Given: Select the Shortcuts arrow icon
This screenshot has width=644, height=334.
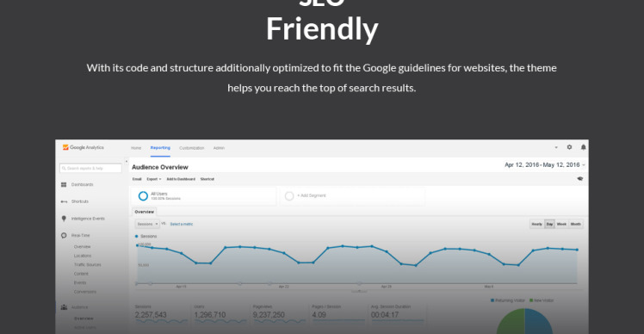Looking at the screenshot, I should (64, 201).
